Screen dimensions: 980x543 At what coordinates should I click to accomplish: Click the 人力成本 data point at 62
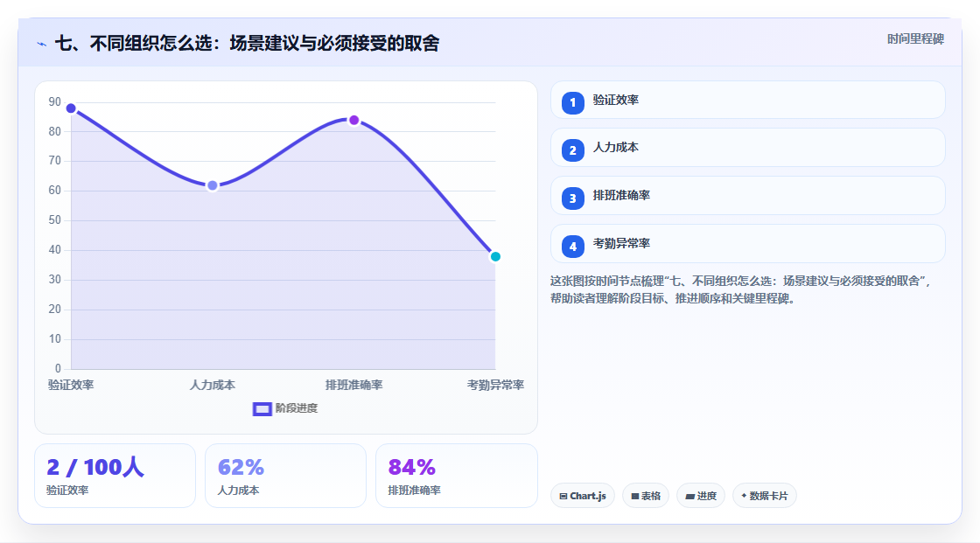click(x=213, y=185)
